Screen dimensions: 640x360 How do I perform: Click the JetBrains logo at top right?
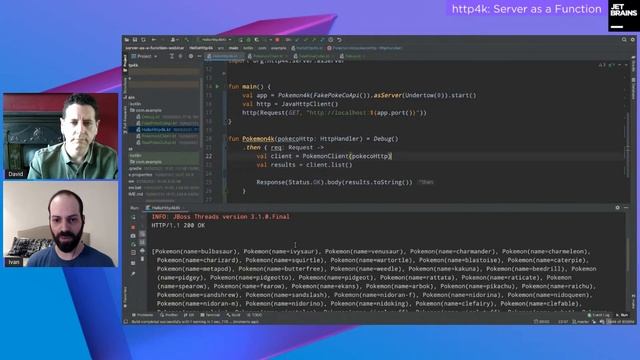tap(623, 16)
